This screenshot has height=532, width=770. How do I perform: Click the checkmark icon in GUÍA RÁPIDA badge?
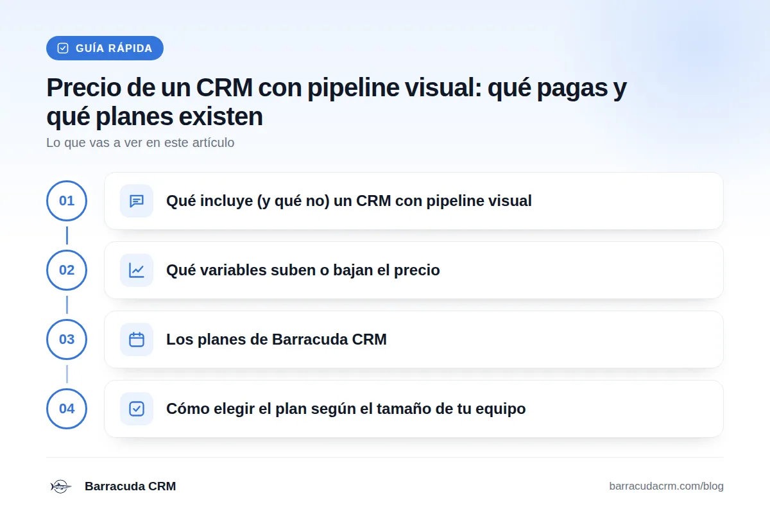point(63,48)
